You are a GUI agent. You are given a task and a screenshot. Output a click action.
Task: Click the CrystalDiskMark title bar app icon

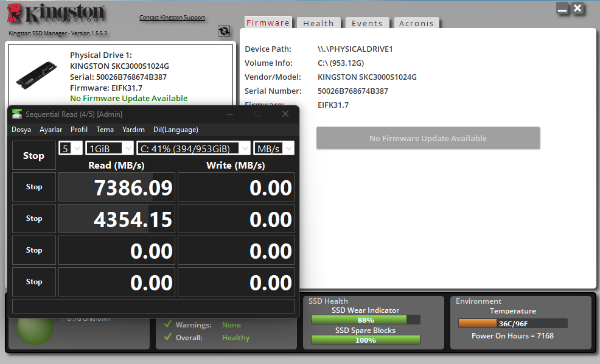click(x=16, y=114)
